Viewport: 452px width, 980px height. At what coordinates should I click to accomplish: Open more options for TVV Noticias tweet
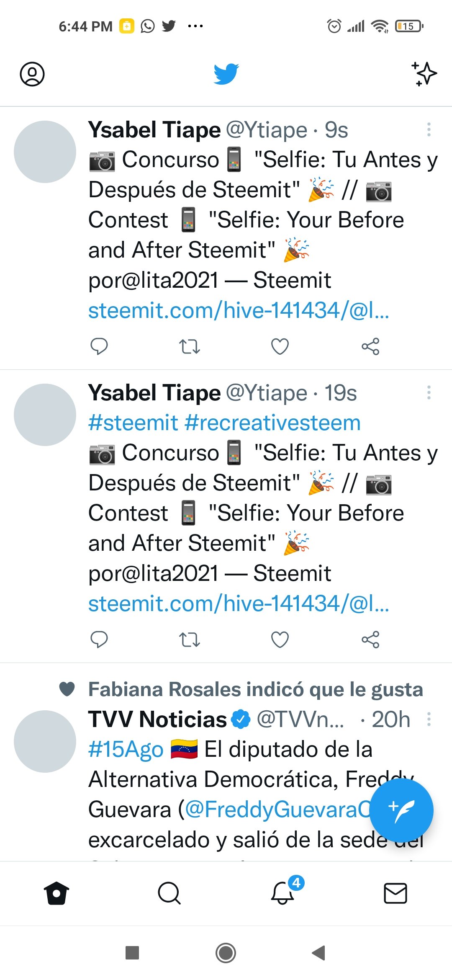(429, 719)
